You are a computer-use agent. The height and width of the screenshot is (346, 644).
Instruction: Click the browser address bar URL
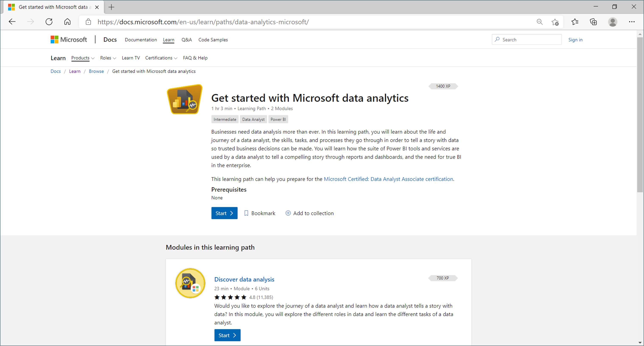(203, 22)
